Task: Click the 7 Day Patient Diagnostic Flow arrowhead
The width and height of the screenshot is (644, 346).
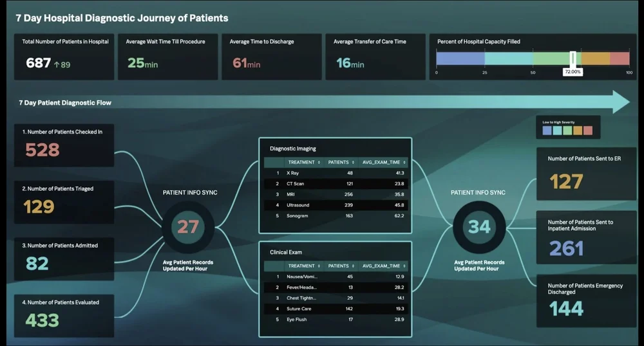Action: point(621,102)
